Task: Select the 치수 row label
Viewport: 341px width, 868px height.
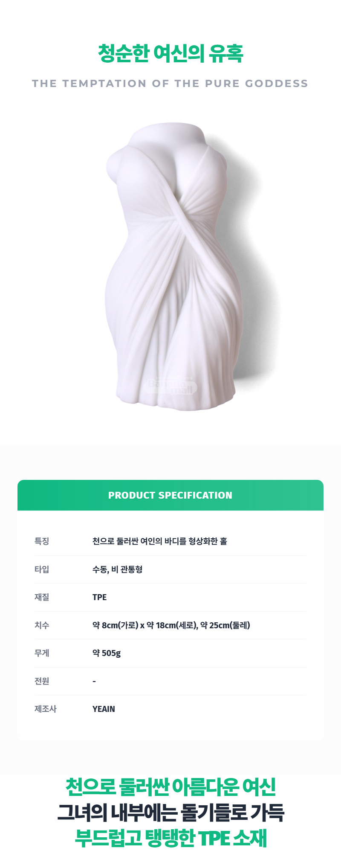Action: click(x=42, y=625)
